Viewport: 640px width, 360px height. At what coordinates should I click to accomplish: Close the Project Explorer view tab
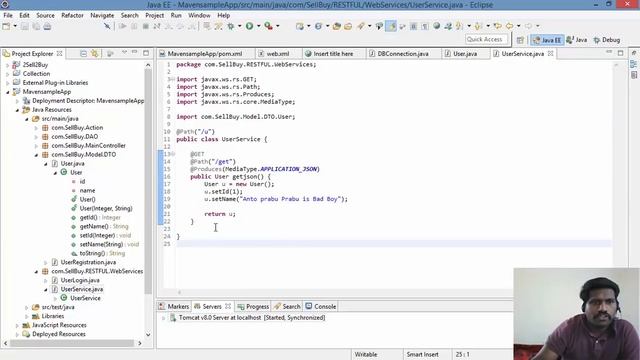pyautogui.click(x=60, y=53)
